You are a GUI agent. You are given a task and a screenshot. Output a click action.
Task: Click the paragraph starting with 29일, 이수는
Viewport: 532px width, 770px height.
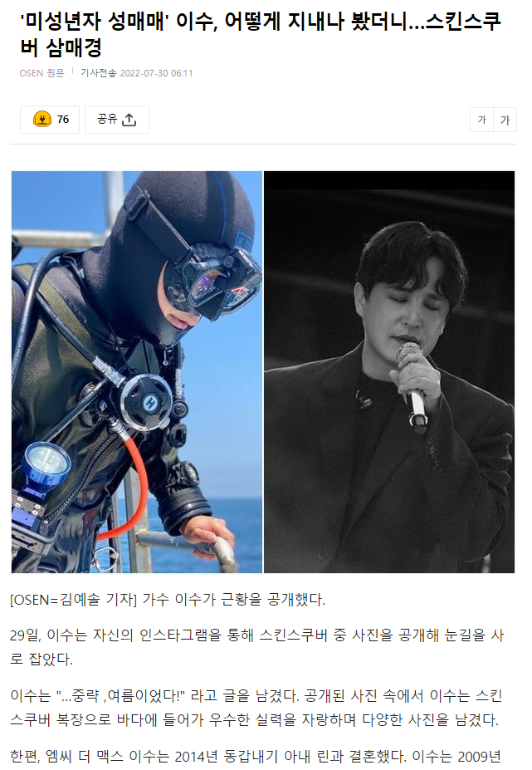(257, 647)
